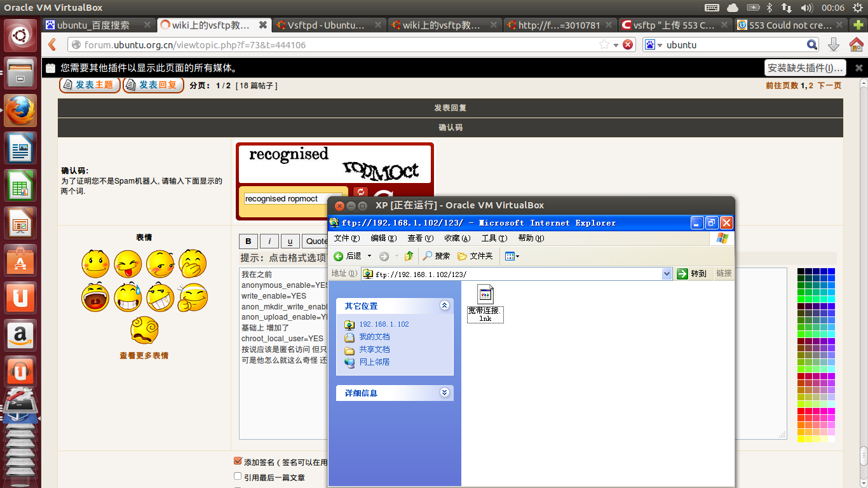Screen dimensions: 868x488
Task: Toggle 文件夹 folders view in IE toolbar
Action: pyautogui.click(x=475, y=255)
